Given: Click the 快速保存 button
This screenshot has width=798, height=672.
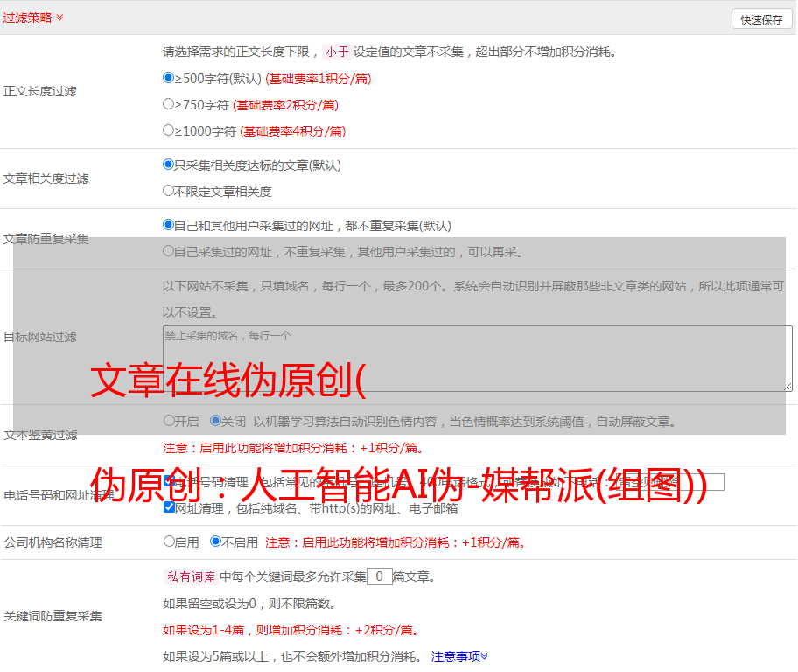Looking at the screenshot, I should click(x=761, y=19).
